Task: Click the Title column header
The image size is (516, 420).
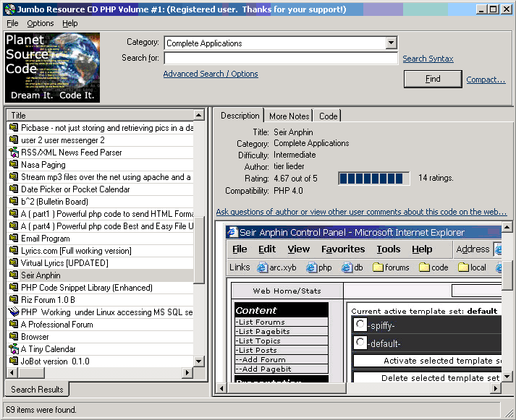Action: (x=100, y=116)
